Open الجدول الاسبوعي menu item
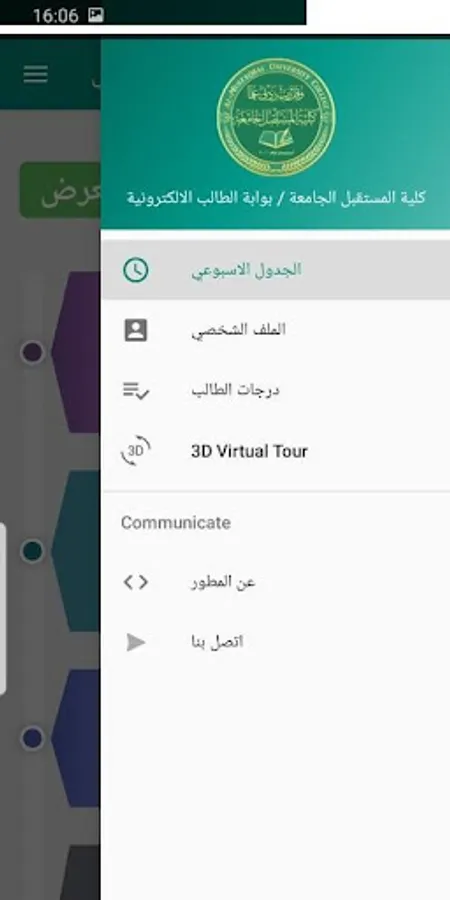Viewport: 450px width, 900px height. 276,270
